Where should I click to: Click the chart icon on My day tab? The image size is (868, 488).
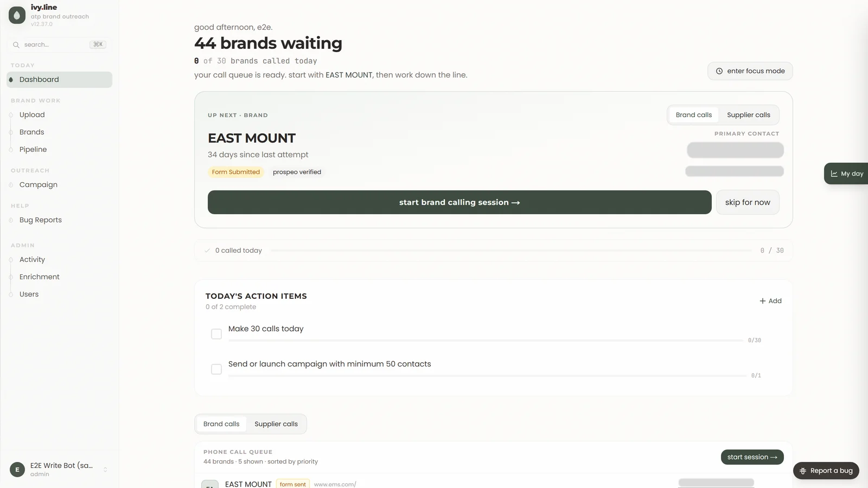pyautogui.click(x=834, y=174)
